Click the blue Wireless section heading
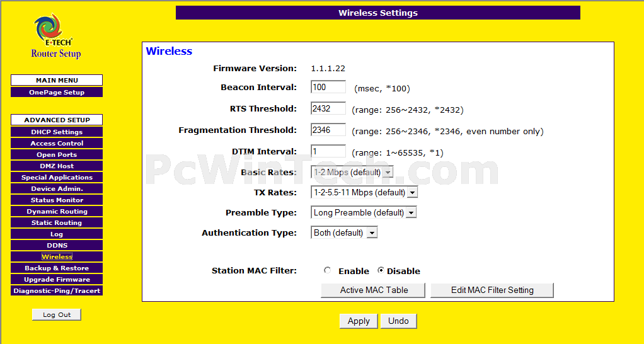 click(x=169, y=51)
